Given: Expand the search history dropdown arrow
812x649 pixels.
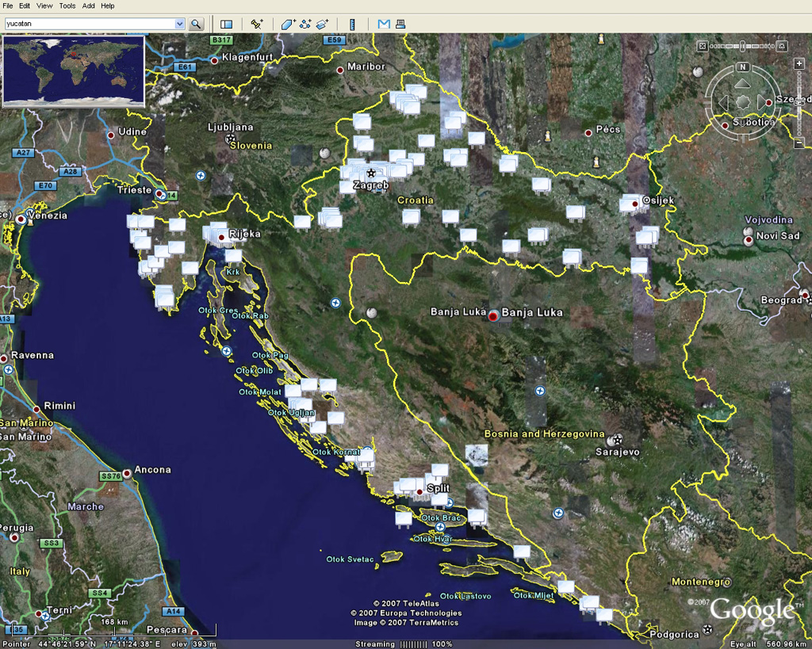Looking at the screenshot, I should [180, 24].
